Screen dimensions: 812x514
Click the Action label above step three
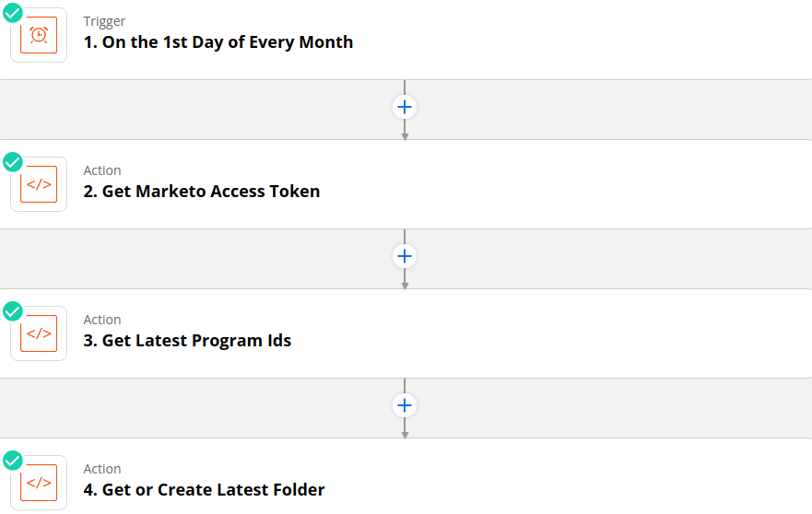pos(102,320)
